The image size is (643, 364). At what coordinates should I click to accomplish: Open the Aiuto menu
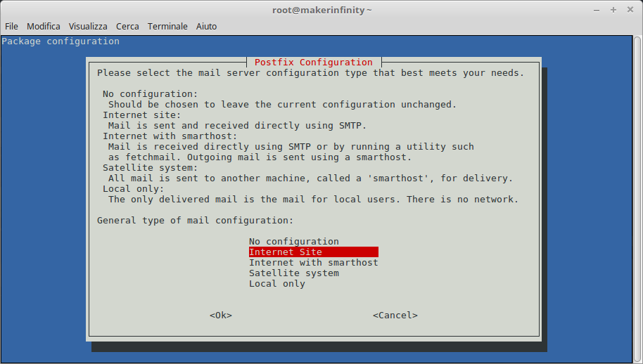(x=206, y=26)
